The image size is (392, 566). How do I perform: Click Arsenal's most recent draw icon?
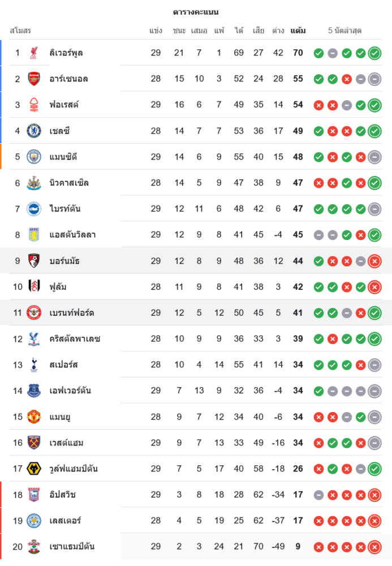(x=374, y=79)
